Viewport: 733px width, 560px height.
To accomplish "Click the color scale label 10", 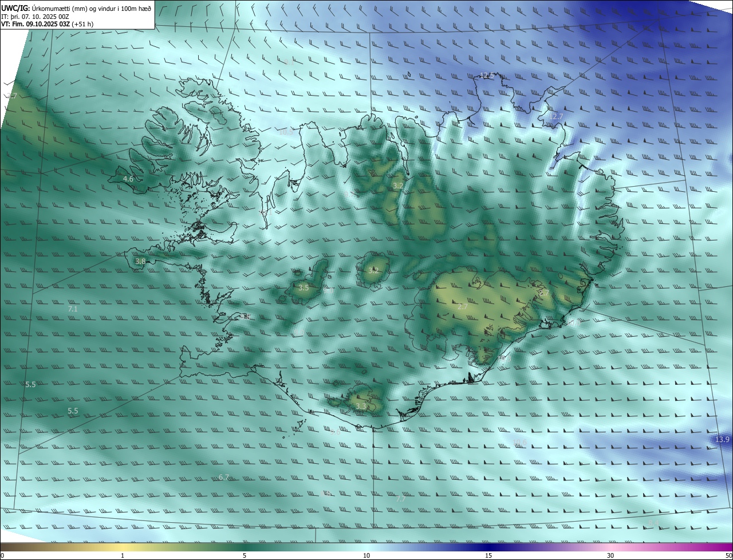I will point(366,555).
